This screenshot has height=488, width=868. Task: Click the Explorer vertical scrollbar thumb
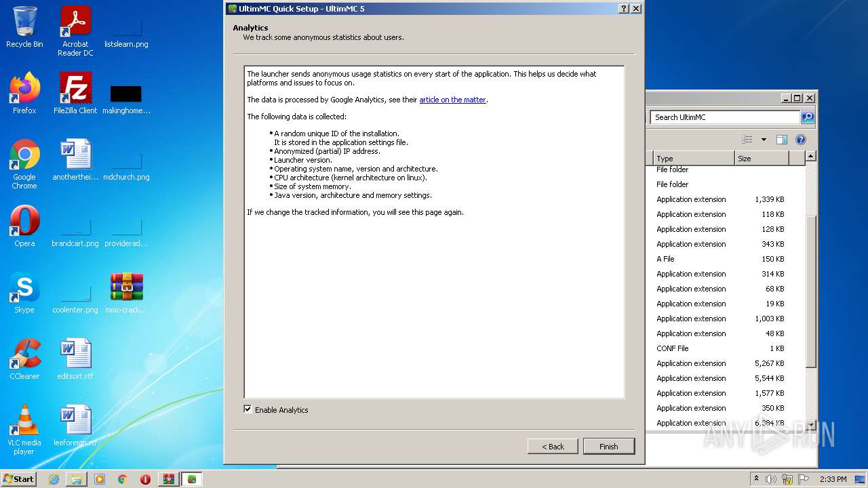[810, 291]
